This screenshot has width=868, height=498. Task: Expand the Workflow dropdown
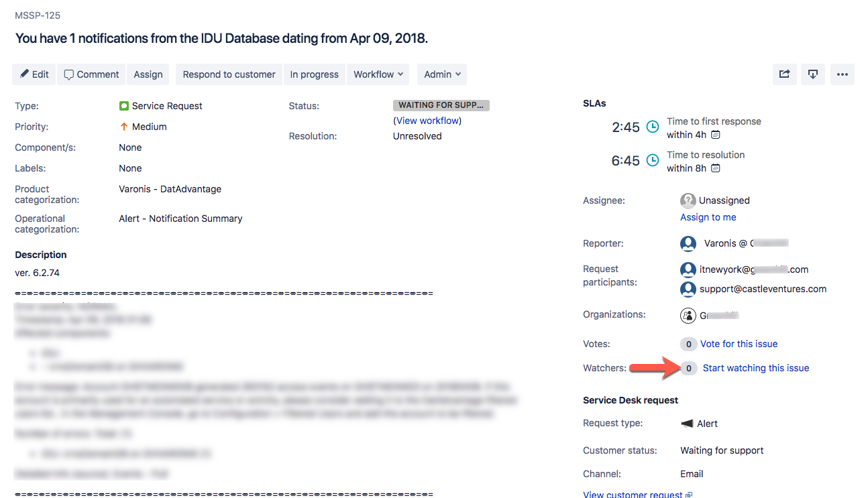[x=378, y=74]
